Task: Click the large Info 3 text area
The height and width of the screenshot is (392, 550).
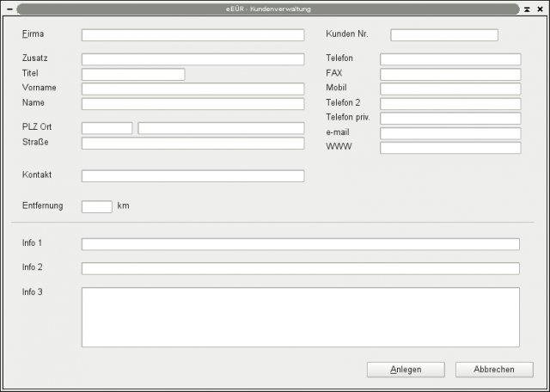Action: pos(300,316)
